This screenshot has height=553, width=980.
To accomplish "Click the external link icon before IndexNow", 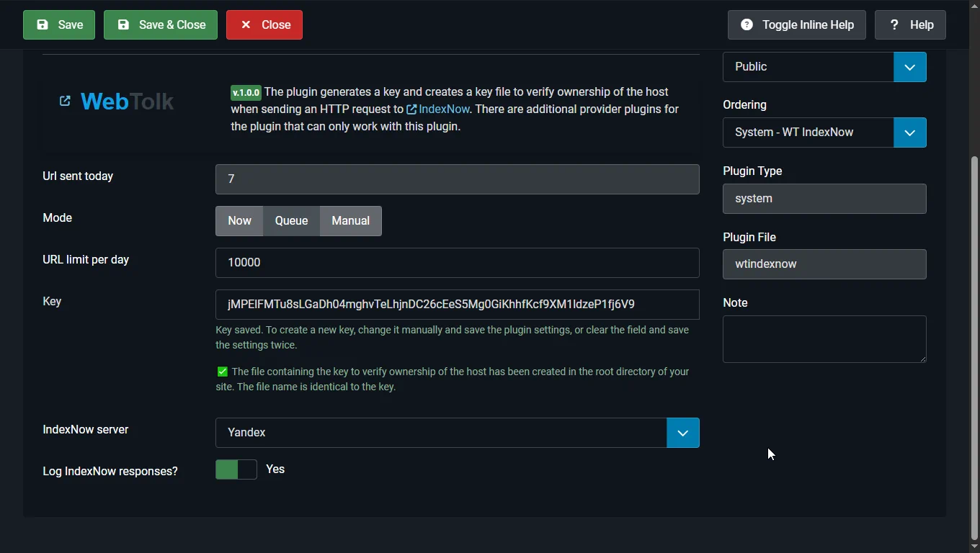I will 411,109.
